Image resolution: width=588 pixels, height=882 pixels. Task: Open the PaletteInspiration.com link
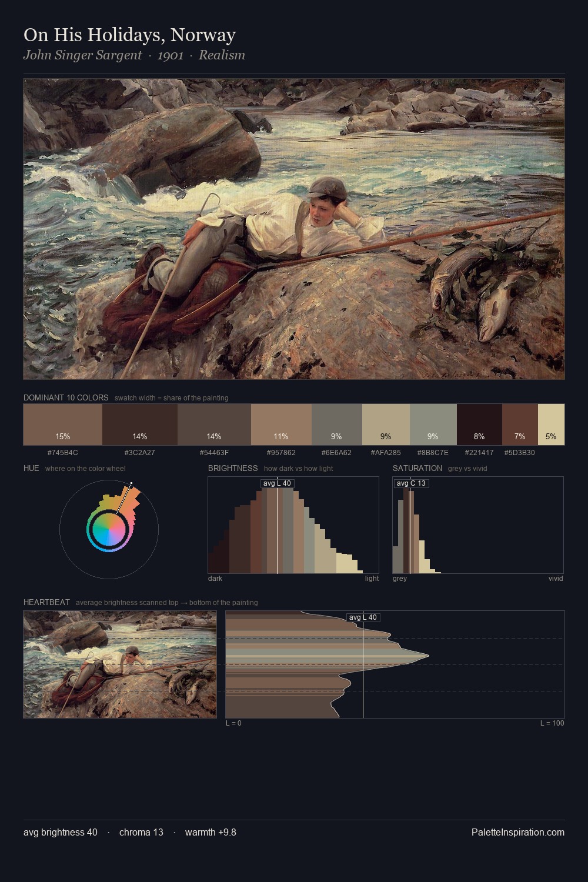pos(518,832)
